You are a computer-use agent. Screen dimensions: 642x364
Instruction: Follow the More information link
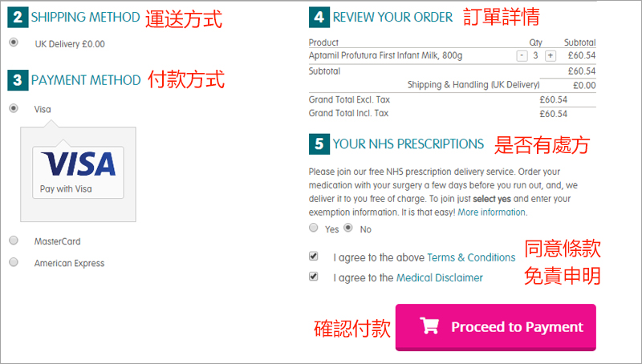pyautogui.click(x=491, y=212)
